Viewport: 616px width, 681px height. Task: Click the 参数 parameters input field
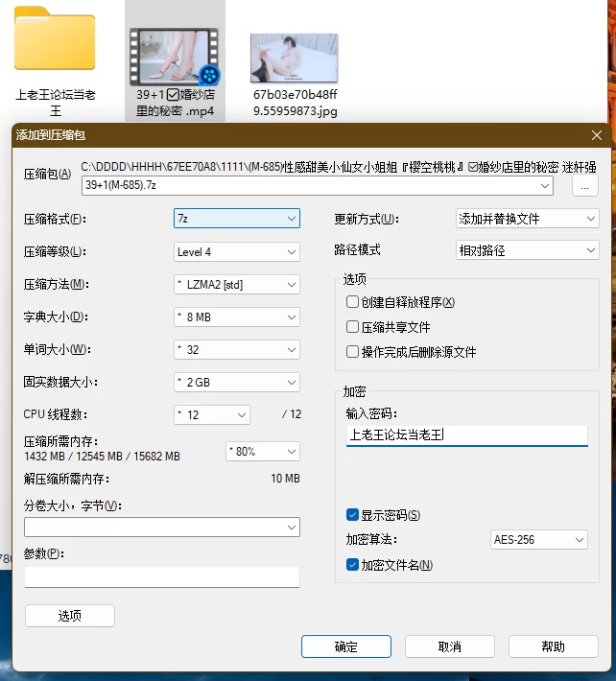[x=162, y=576]
